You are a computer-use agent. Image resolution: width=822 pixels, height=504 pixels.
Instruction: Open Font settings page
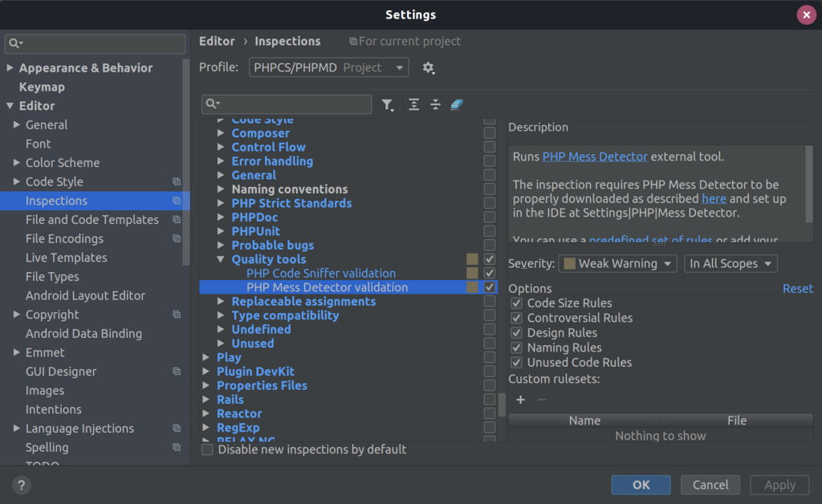[x=39, y=144]
